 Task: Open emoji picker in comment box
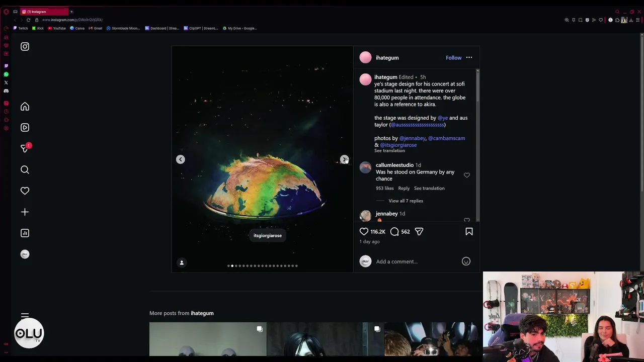click(466, 261)
